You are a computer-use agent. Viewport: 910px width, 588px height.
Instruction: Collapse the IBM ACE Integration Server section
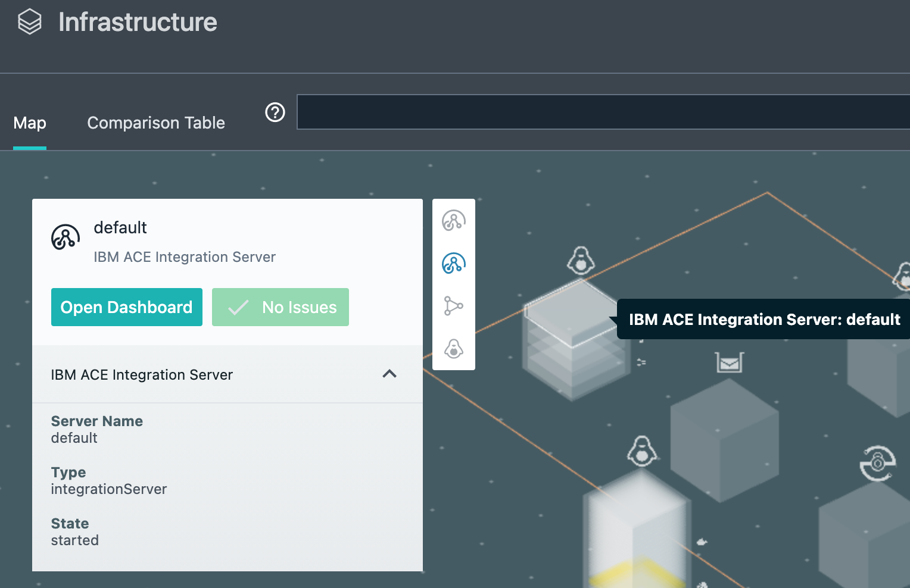389,374
